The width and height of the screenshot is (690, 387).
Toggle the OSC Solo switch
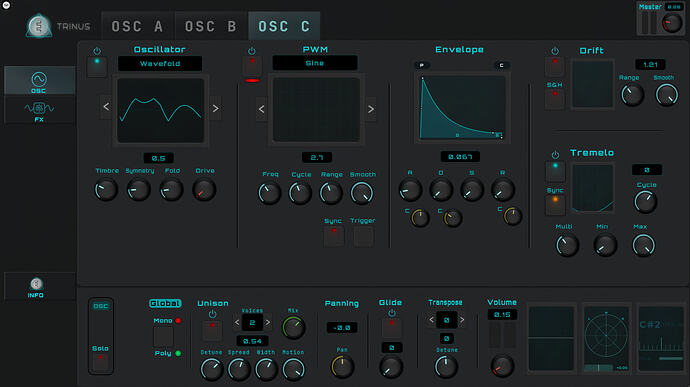pos(101,363)
